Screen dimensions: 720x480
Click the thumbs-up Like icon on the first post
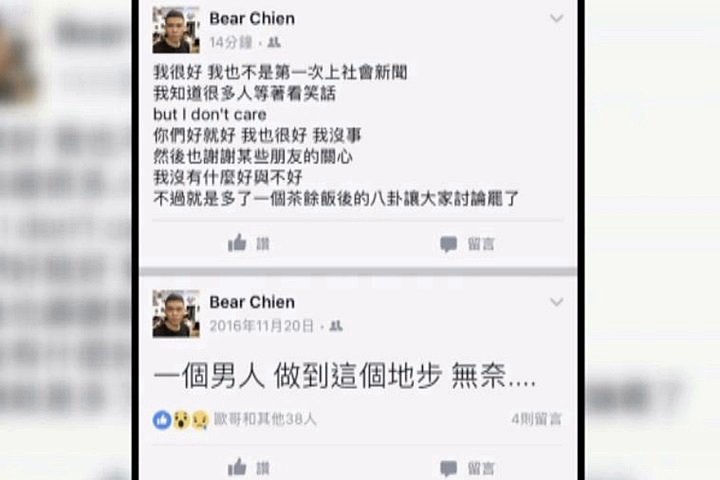pyautogui.click(x=237, y=243)
